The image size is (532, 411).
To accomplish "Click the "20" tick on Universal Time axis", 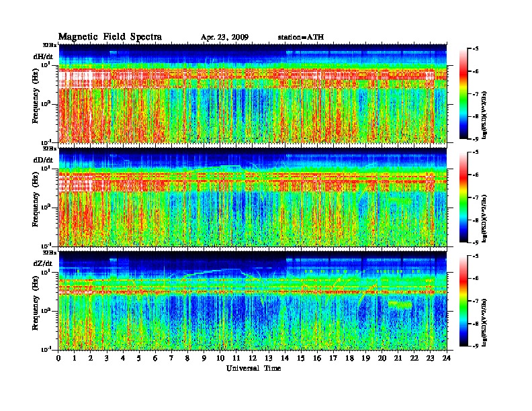I will [x=382, y=358].
